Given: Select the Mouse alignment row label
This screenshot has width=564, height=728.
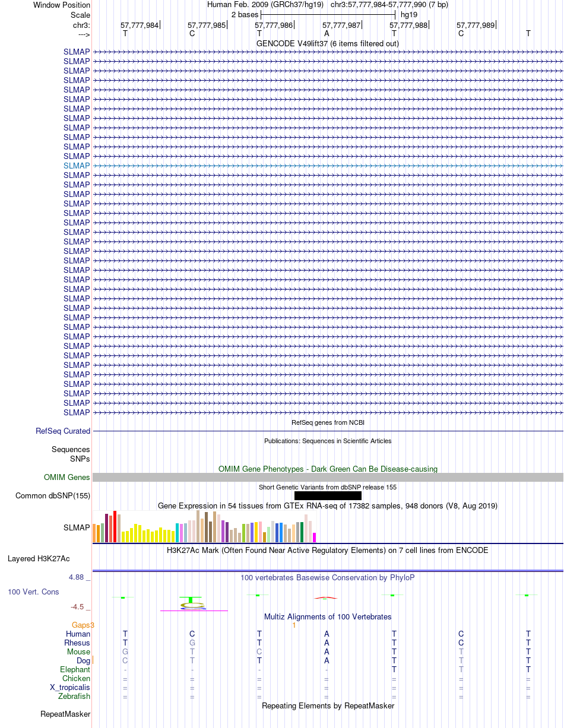Looking at the screenshot, I should click(x=78, y=651).
